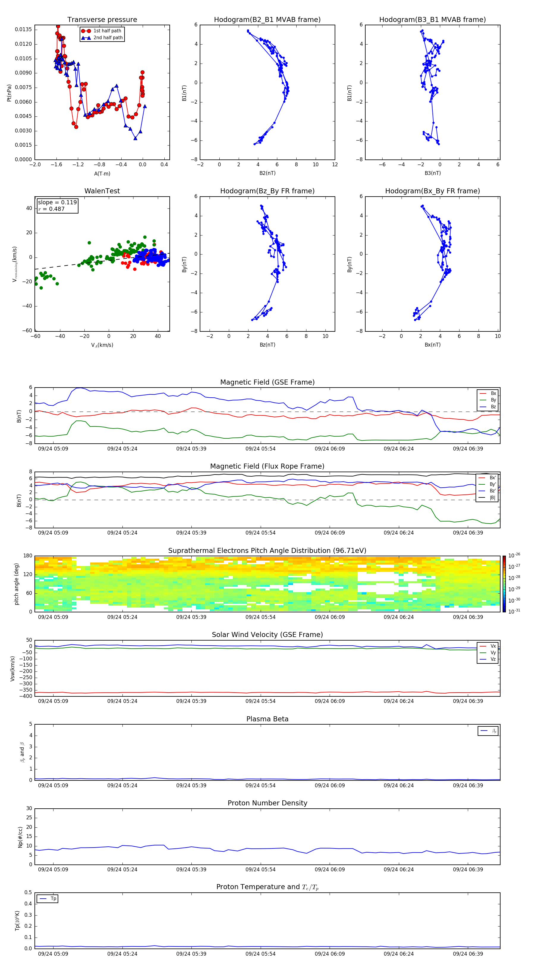Click the 10^-31 colorbar label

(514, 611)
